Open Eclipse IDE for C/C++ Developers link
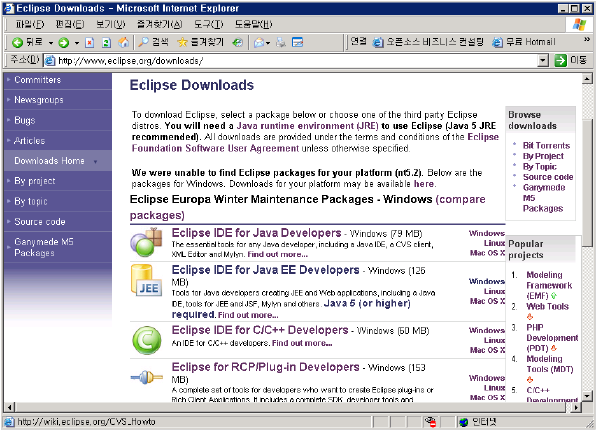This screenshot has width=596, height=430. (x=260, y=330)
